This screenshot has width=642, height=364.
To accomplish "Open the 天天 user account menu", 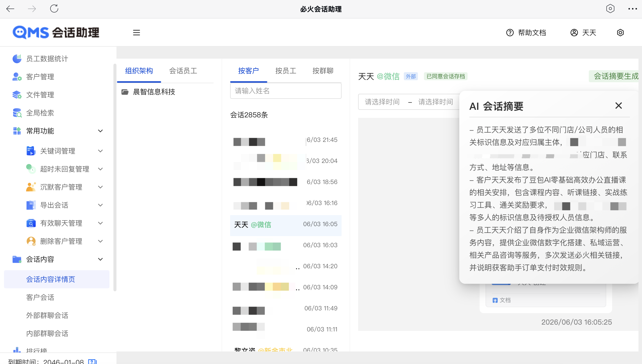I will (x=583, y=33).
